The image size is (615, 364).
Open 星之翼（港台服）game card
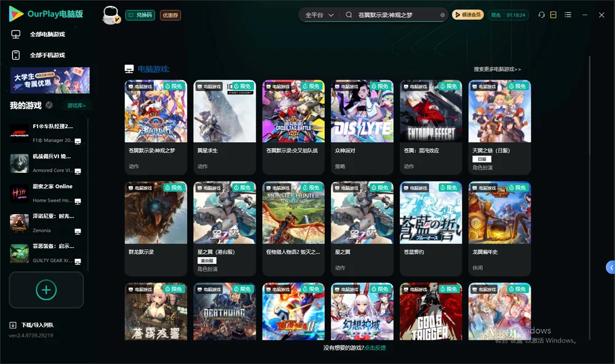click(224, 229)
